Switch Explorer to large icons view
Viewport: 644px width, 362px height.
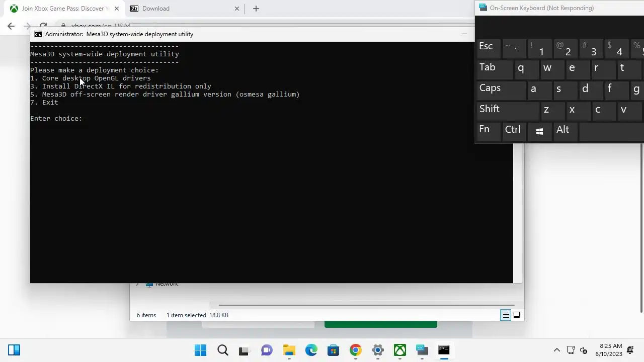(x=517, y=315)
